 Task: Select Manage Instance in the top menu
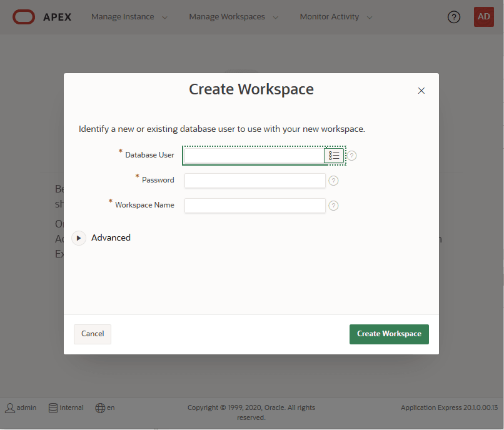tap(123, 17)
